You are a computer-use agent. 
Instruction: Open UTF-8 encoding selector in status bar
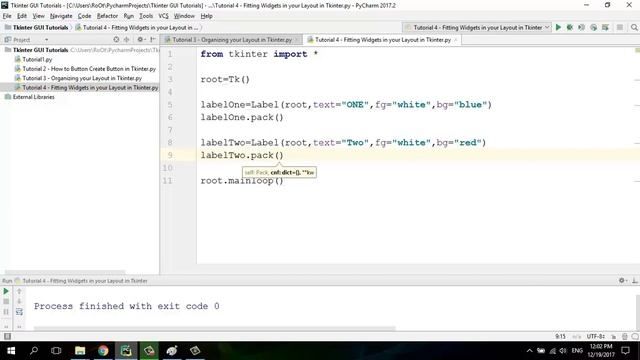pyautogui.click(x=596, y=336)
